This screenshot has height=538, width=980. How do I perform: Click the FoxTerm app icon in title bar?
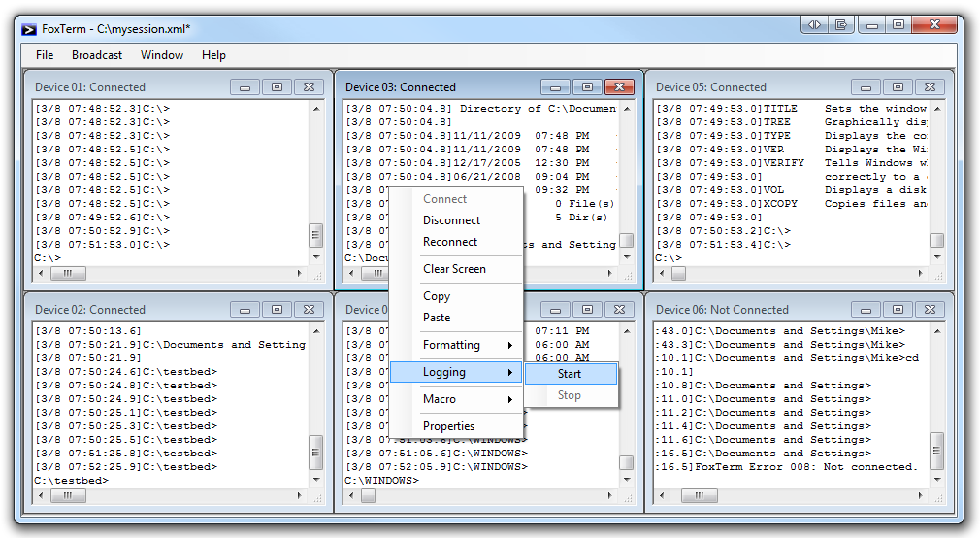coord(29,29)
